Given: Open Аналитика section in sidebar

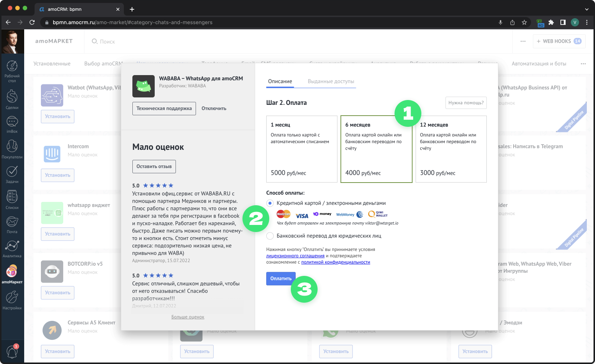Looking at the screenshot, I should tap(12, 249).
